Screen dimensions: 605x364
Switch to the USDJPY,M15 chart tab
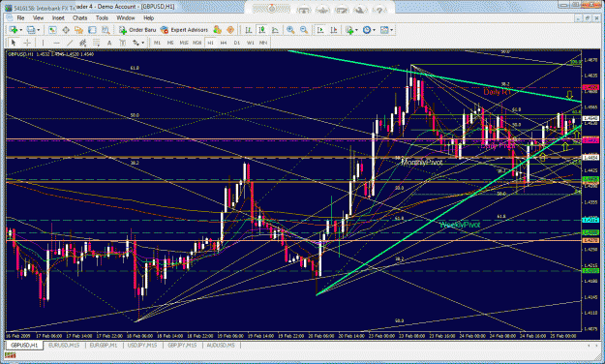[142, 345]
